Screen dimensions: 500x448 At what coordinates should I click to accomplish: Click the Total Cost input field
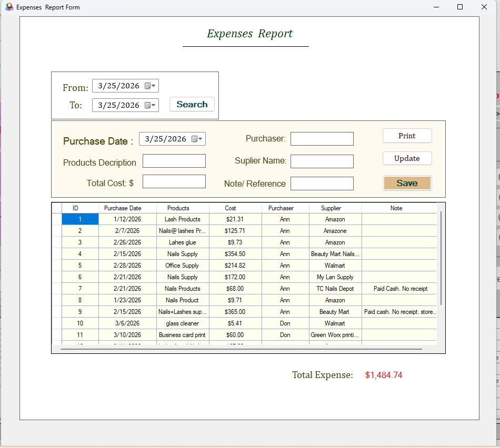coord(174,181)
